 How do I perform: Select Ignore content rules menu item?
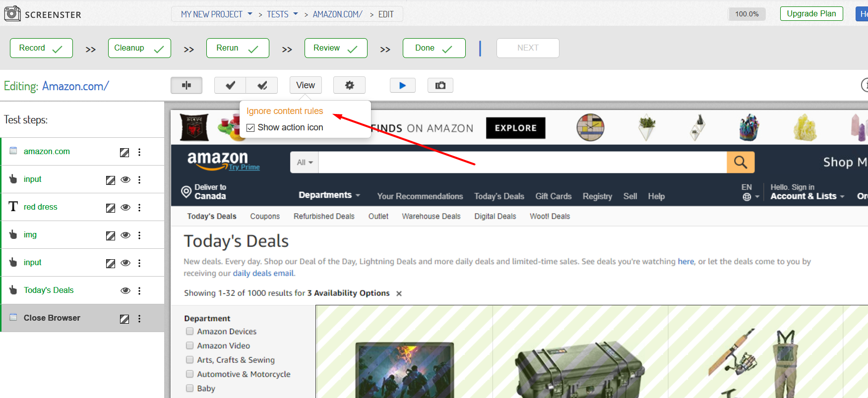point(285,111)
